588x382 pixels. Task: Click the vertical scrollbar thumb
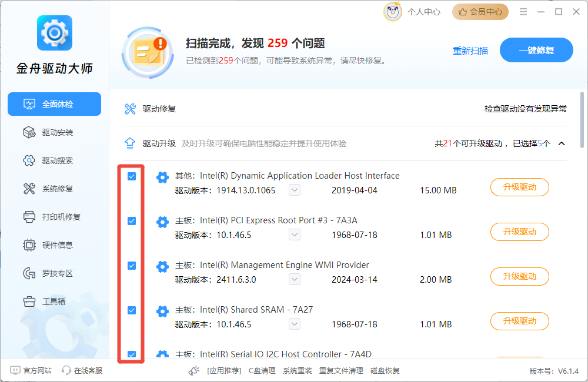(582, 119)
